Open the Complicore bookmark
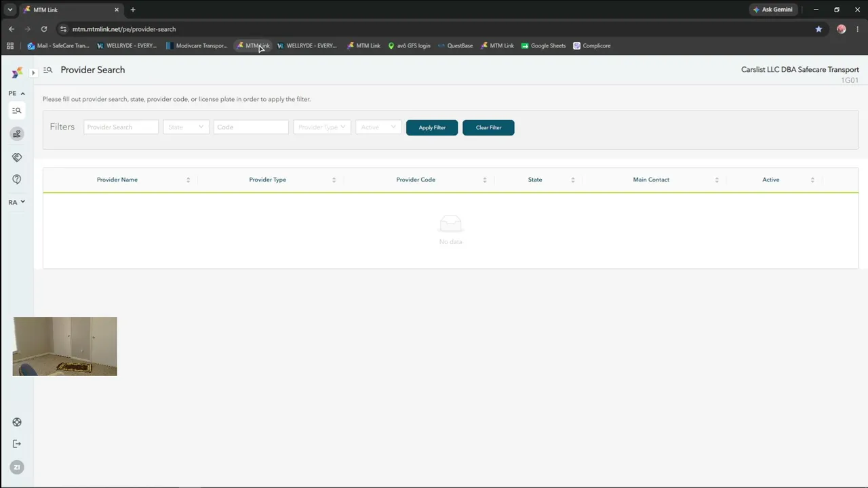The height and width of the screenshot is (488, 868). click(x=592, y=45)
